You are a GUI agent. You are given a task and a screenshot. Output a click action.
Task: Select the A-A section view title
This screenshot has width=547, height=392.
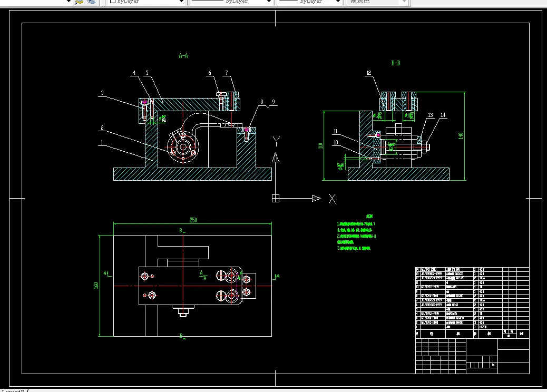tap(183, 56)
